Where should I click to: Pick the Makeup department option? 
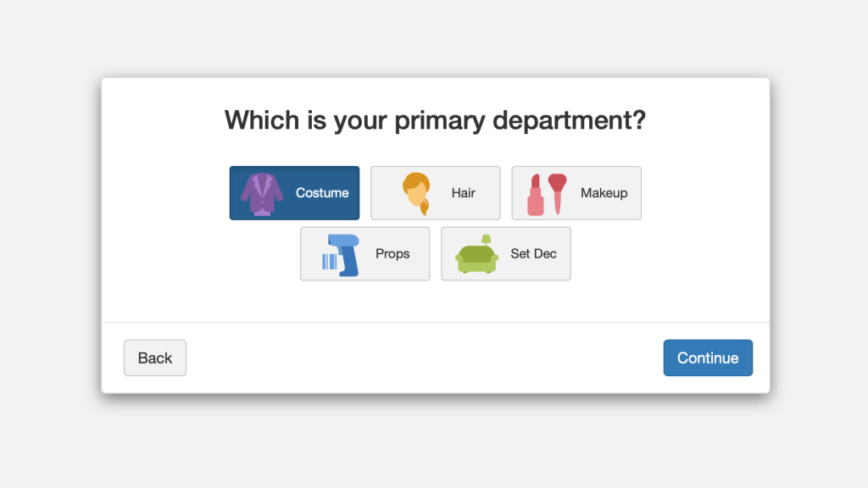[x=576, y=193]
